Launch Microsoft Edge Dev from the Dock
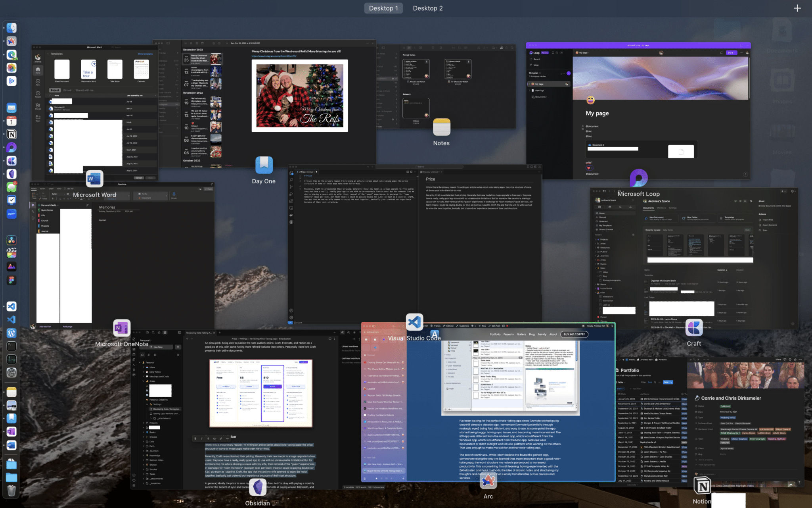Screen dimensions: 812x508 click(11, 54)
